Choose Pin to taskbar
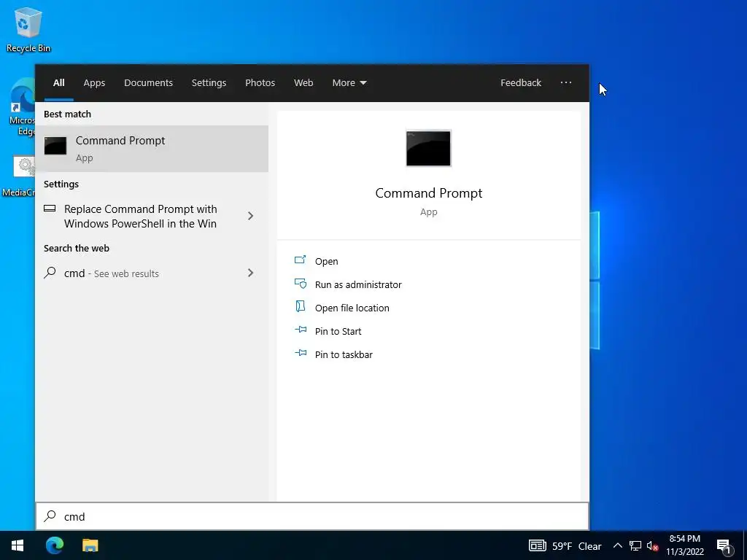The width and height of the screenshot is (747, 560). pyautogui.click(x=344, y=355)
